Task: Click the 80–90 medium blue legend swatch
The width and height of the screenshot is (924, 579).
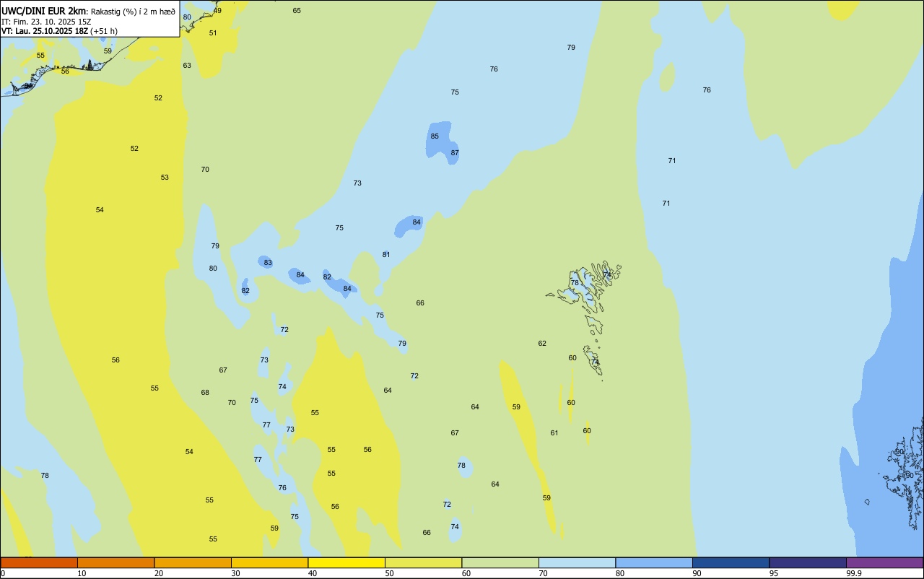Action: point(654,562)
